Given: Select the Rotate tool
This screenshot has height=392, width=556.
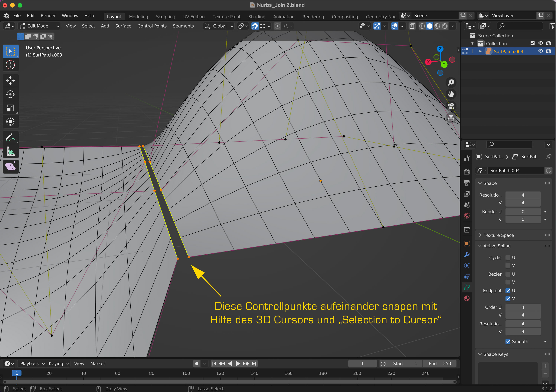Looking at the screenshot, I should pyautogui.click(x=10, y=94).
